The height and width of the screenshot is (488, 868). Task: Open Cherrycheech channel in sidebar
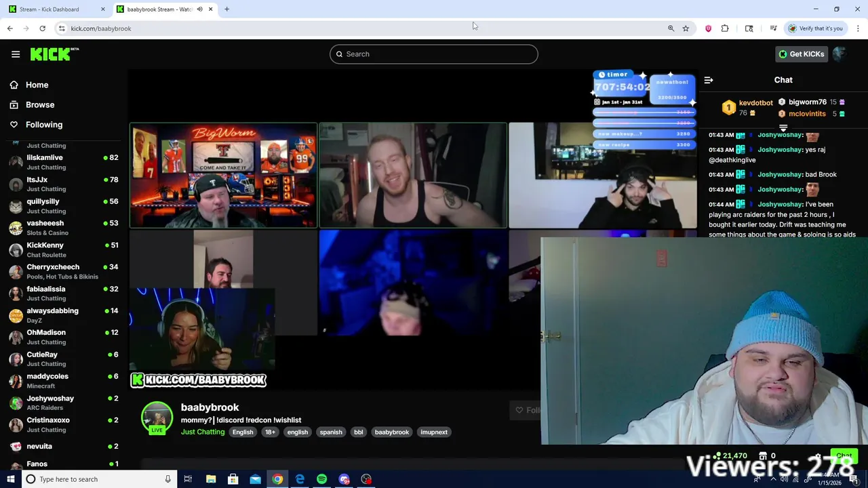(64, 271)
